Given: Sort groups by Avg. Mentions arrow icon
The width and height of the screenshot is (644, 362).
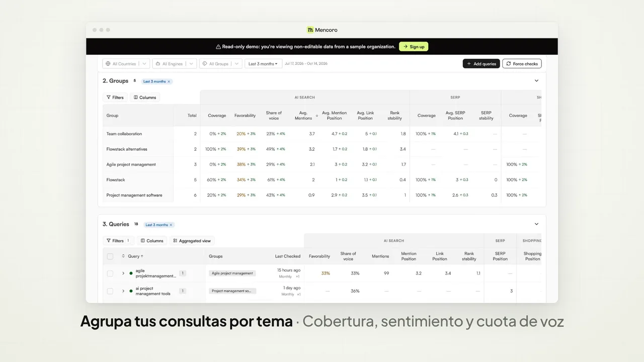Looking at the screenshot, I should 317,116.
